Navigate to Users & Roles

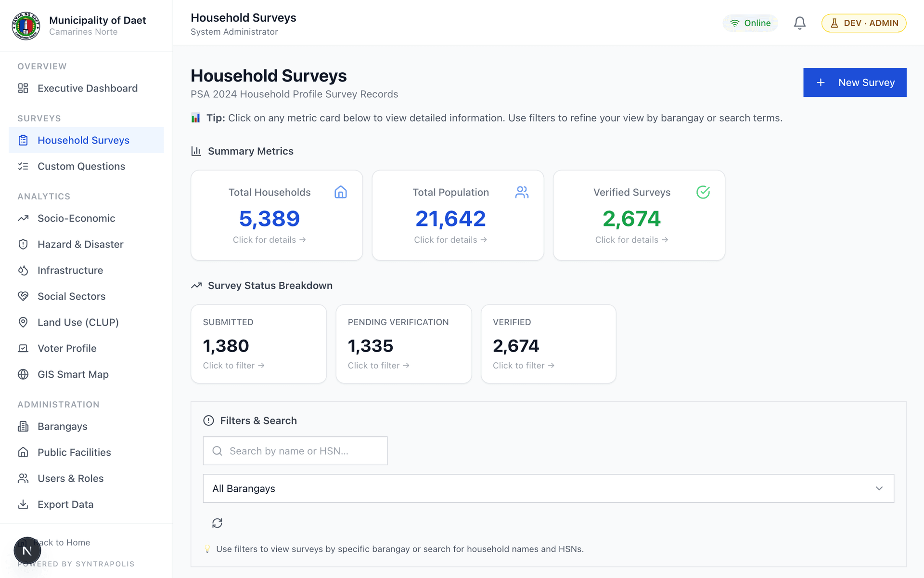70,478
